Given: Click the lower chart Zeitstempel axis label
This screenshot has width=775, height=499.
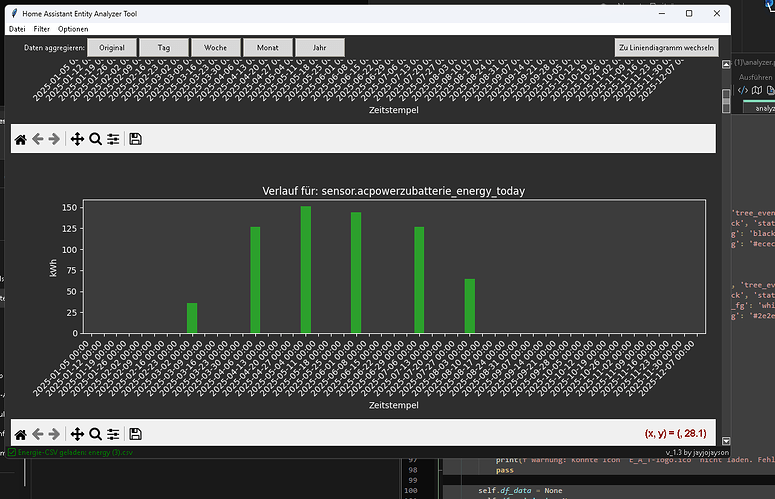Looking at the screenshot, I should tap(393, 405).
